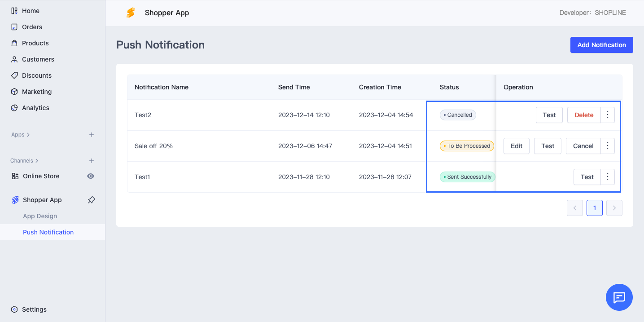Navigate to Orders in the sidebar
644x322 pixels.
[32, 27]
